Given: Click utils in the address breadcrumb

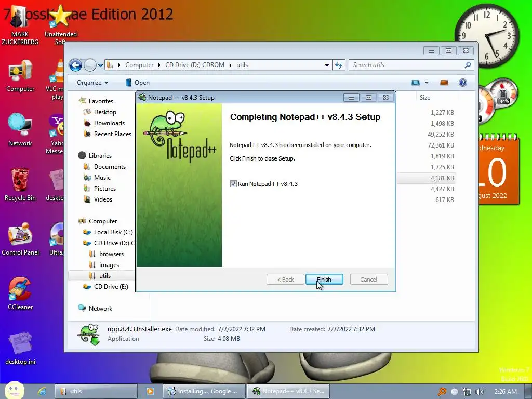Looking at the screenshot, I should [x=242, y=65].
